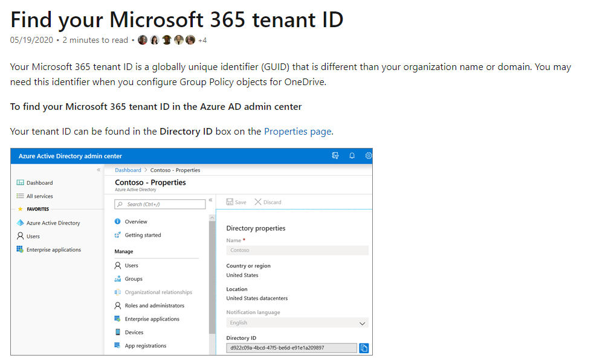
Task: Click the +4 contributors indicator
Action: click(202, 40)
